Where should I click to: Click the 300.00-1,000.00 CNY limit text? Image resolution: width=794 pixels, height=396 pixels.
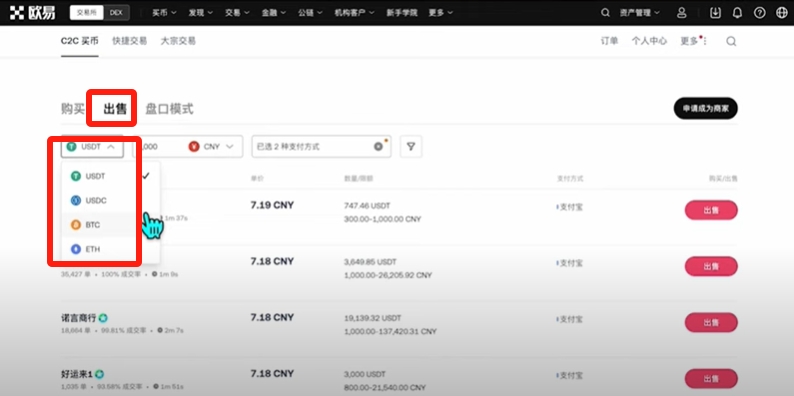coord(382,219)
